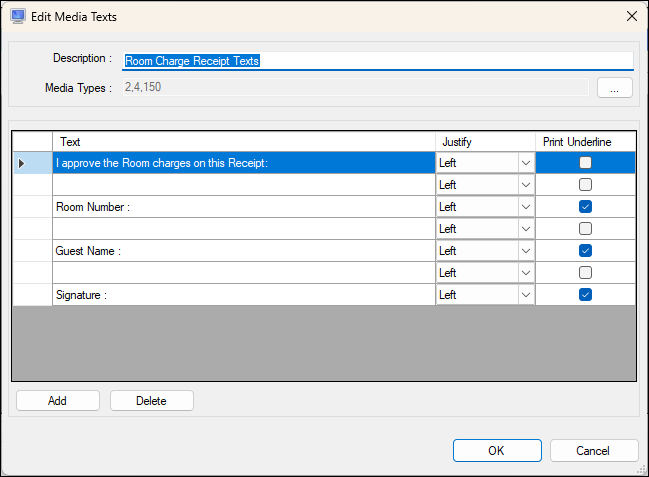Select the row header of 'Signature :' row
Image resolution: width=649 pixels, height=477 pixels.
click(x=33, y=295)
